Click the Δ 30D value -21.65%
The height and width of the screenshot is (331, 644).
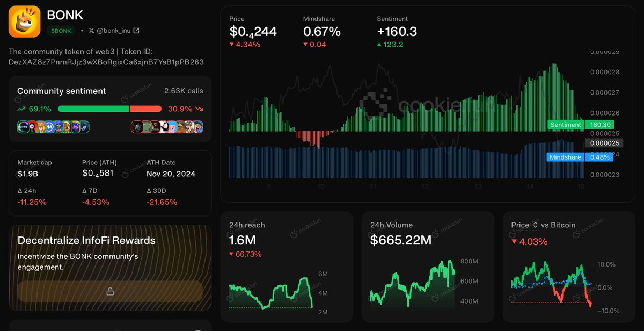162,202
